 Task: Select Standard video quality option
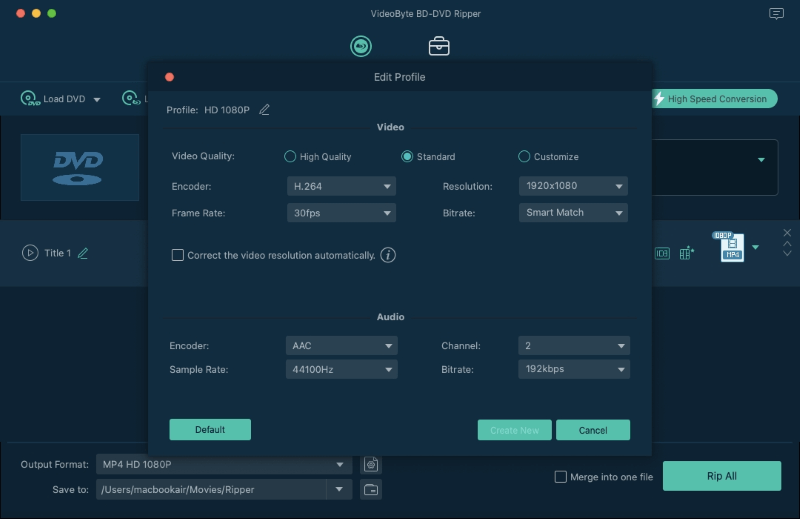[407, 156]
